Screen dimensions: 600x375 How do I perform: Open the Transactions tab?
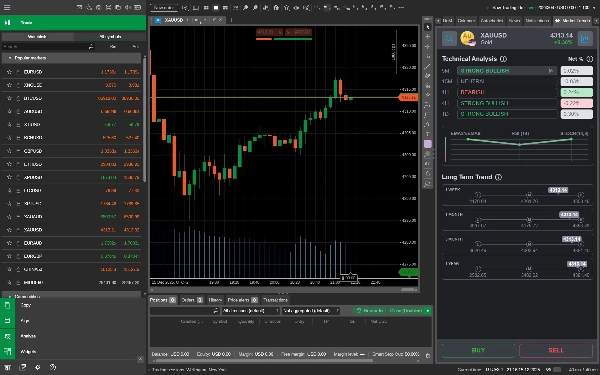[x=275, y=300]
